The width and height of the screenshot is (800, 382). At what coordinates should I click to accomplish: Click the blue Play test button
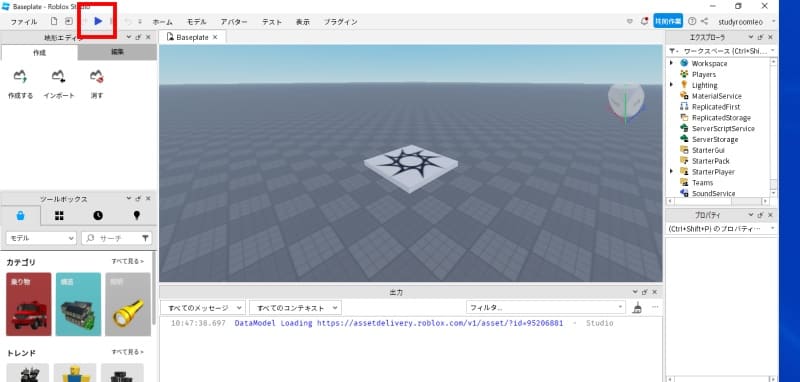pyautogui.click(x=98, y=21)
